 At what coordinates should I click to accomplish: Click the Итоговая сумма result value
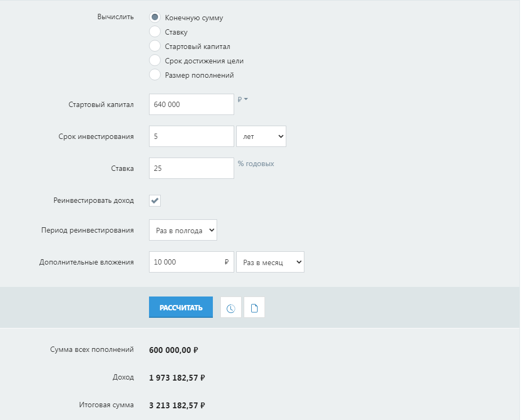coord(177,406)
